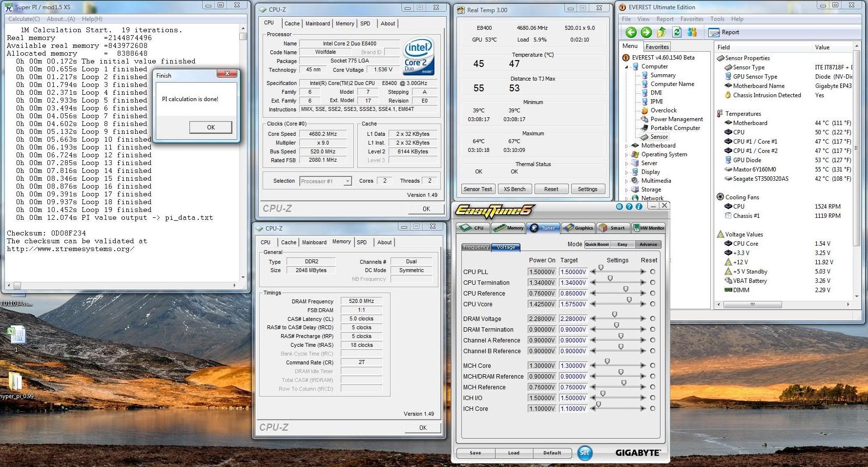Click the CPU Reference target voltage field
Screen dimensions: 868x467
click(x=573, y=294)
